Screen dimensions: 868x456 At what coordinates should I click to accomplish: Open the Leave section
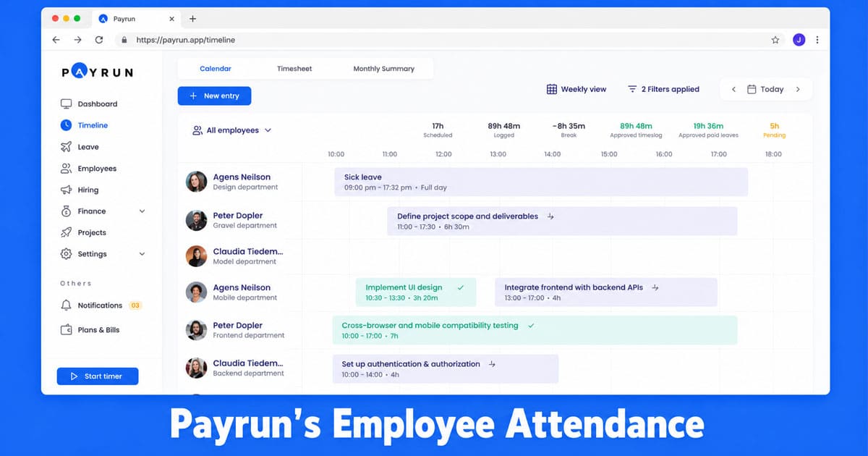(x=88, y=147)
